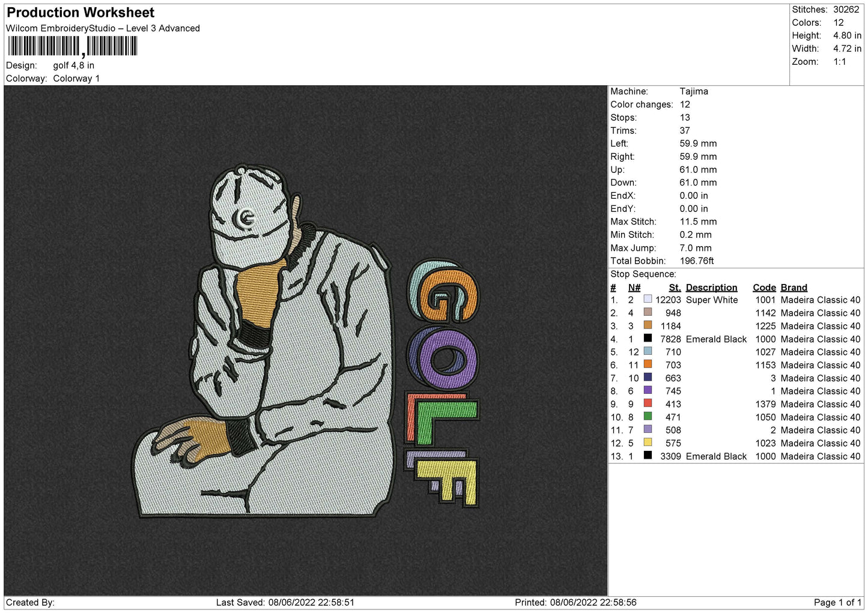Click 'Emerald Black' in stop row 4
The height and width of the screenshot is (613, 868).
[x=716, y=339]
